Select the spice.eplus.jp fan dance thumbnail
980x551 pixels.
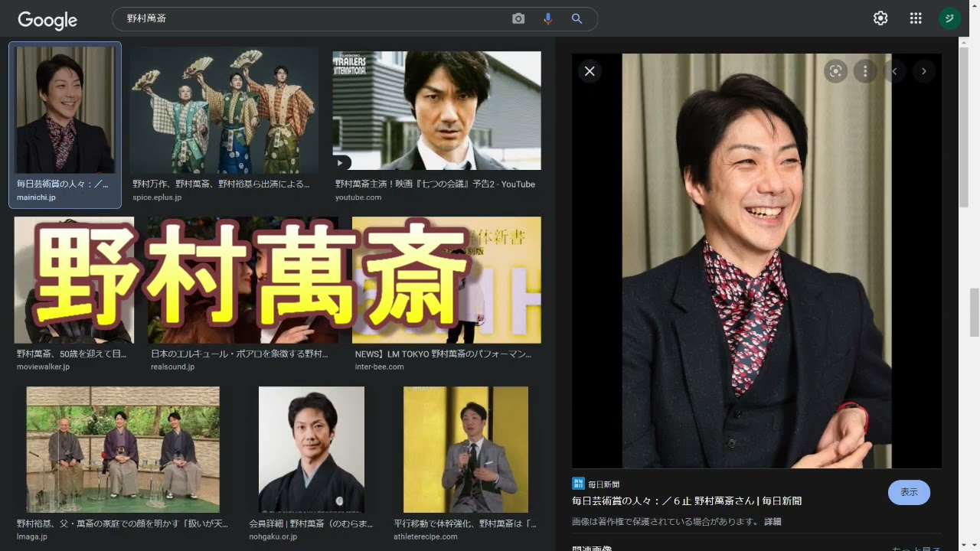[x=224, y=110]
